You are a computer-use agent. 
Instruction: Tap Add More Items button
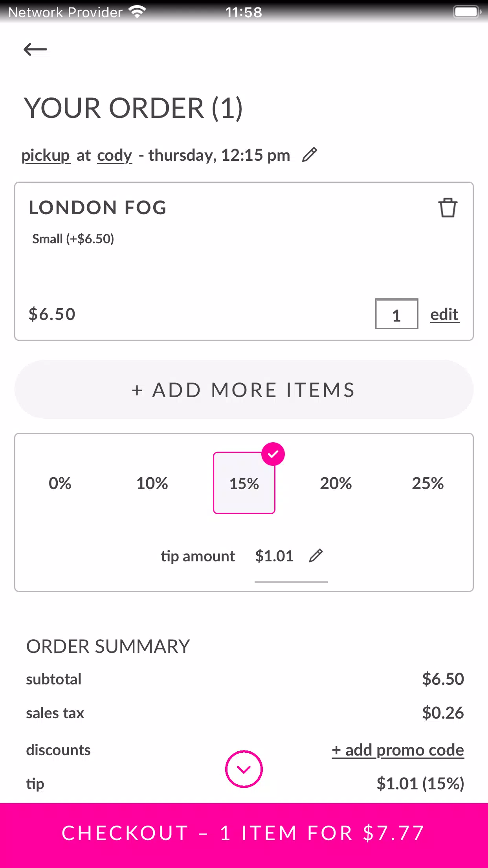pos(244,389)
